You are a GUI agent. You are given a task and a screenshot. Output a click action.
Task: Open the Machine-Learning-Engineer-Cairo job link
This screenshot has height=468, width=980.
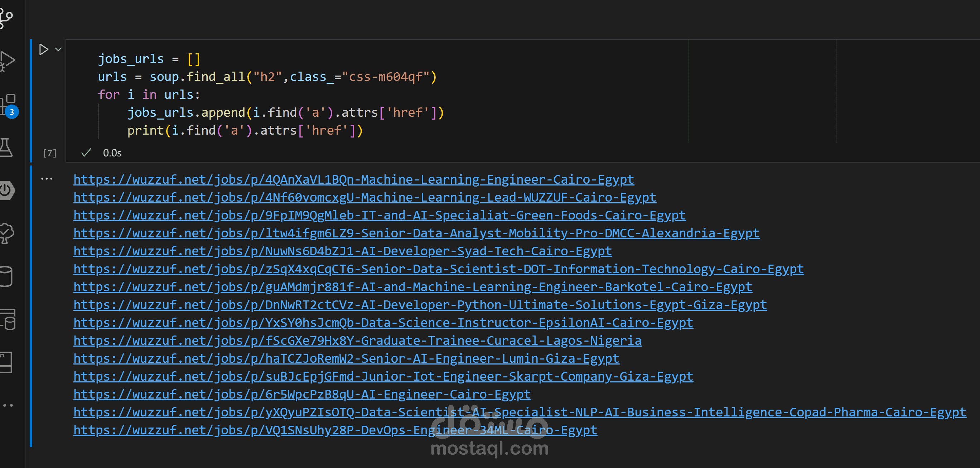point(353,180)
